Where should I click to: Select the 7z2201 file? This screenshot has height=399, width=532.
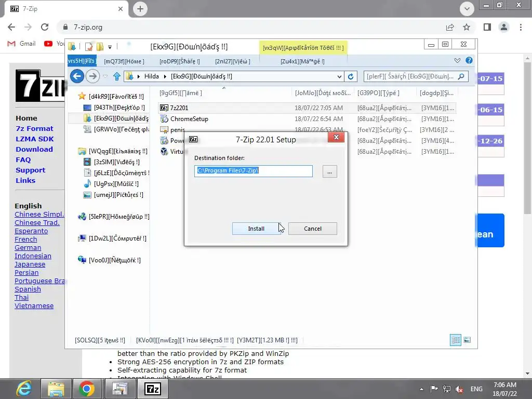pos(179,108)
